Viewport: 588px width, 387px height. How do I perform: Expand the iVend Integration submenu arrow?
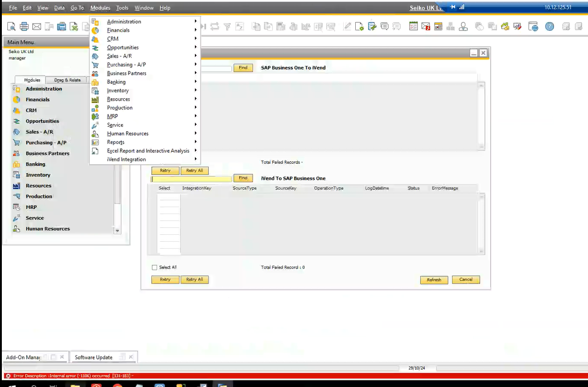pyautogui.click(x=196, y=160)
